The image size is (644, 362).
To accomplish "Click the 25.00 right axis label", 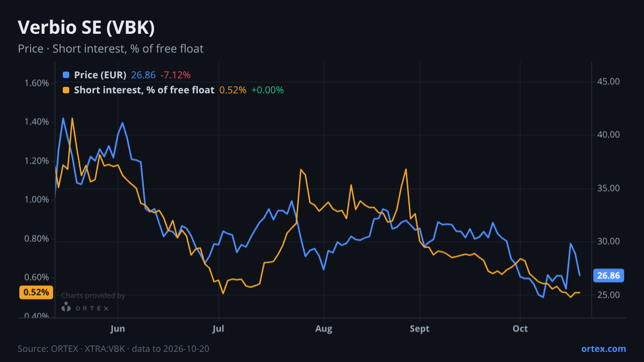I will (609, 295).
